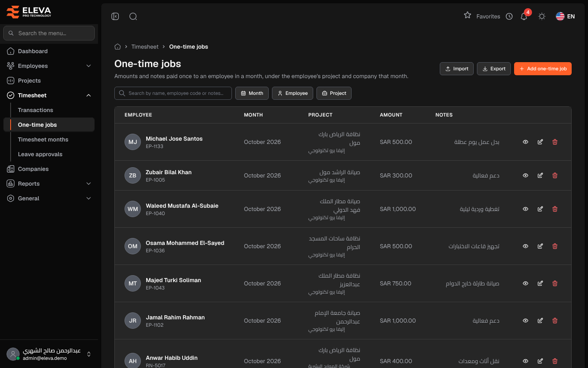588x368 pixels.
Task: Edit Jamal Rahim Rahman job entry
Action: 540,321
